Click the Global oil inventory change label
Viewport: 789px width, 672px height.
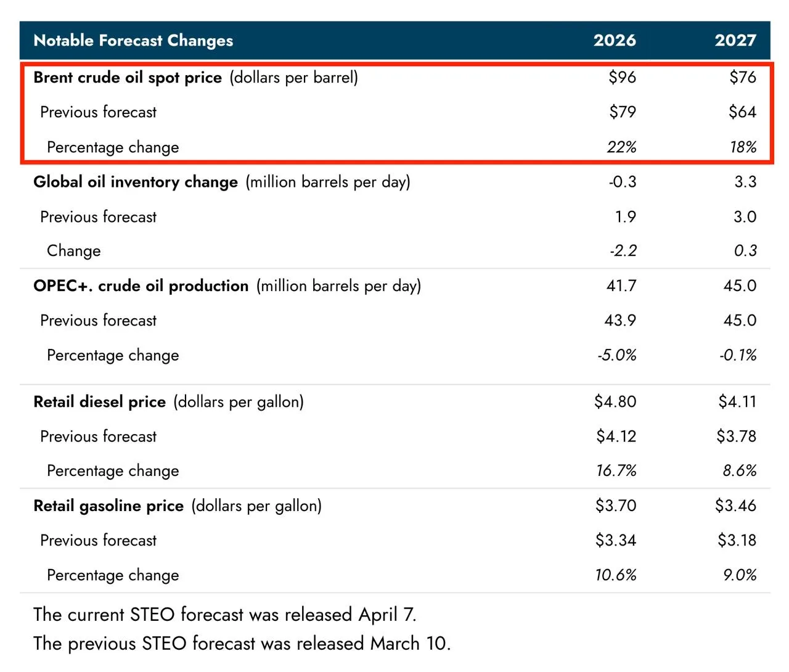tap(136, 182)
